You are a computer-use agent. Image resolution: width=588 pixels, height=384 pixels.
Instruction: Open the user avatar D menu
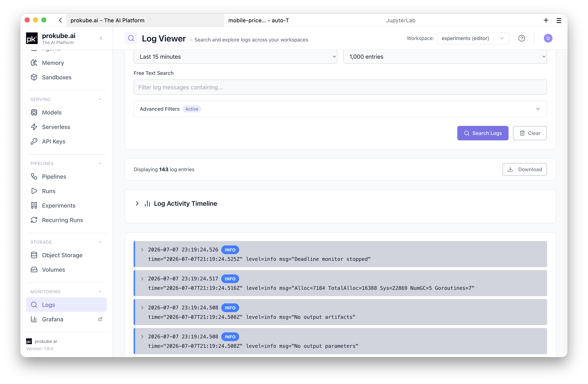pos(548,38)
